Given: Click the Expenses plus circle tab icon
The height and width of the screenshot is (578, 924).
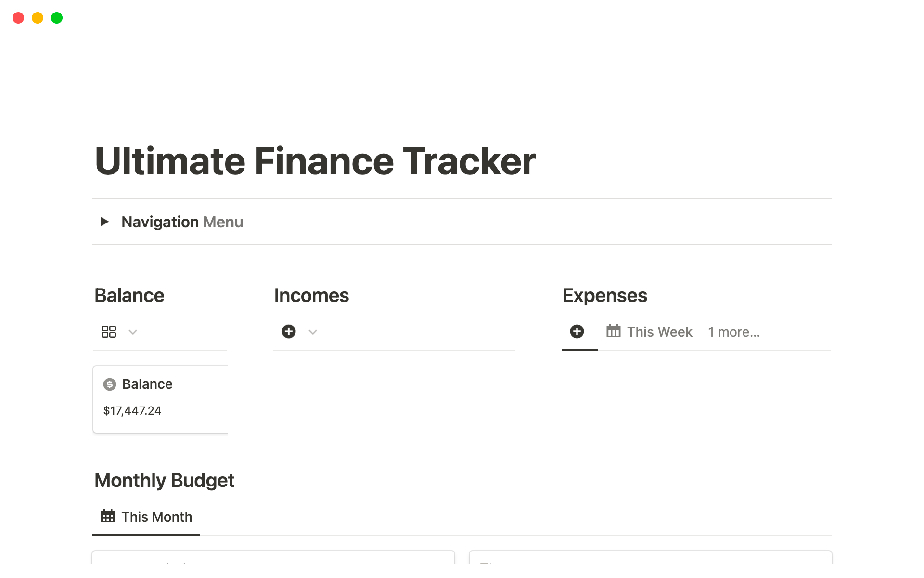Looking at the screenshot, I should [x=577, y=332].
